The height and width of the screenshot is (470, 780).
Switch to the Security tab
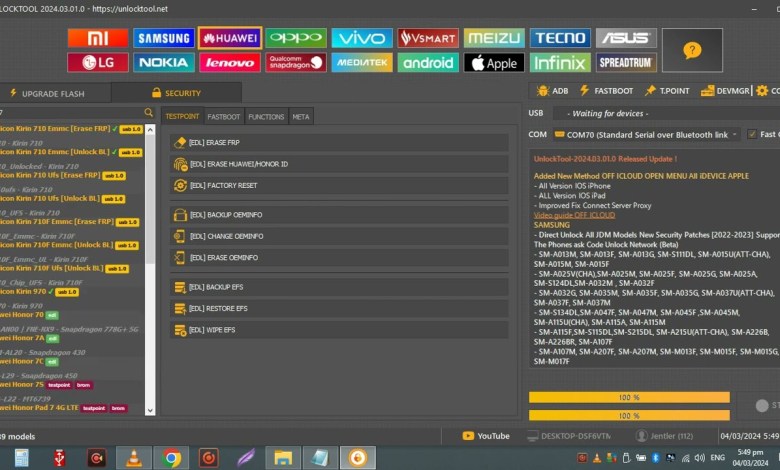click(x=177, y=93)
